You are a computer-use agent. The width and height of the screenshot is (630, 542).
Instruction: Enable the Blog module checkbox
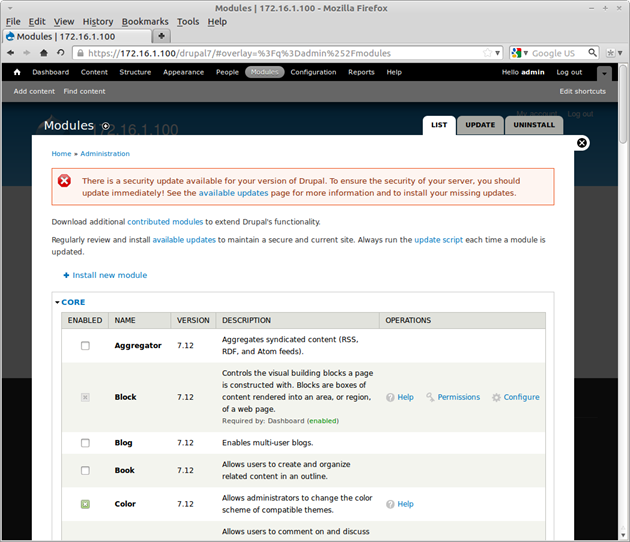(x=85, y=443)
